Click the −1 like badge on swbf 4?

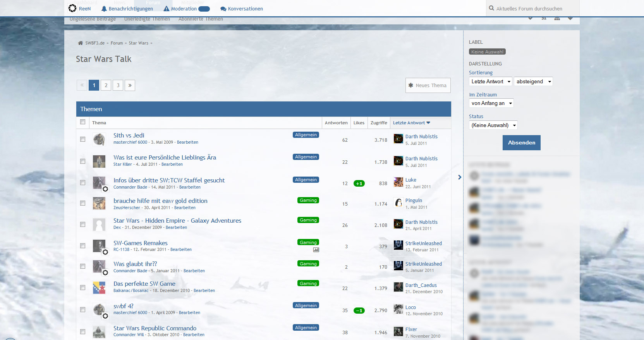click(359, 311)
